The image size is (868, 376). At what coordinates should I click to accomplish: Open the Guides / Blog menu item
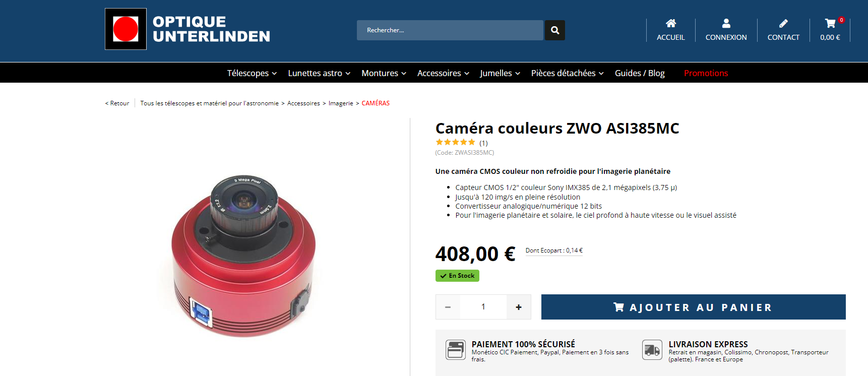coord(640,73)
